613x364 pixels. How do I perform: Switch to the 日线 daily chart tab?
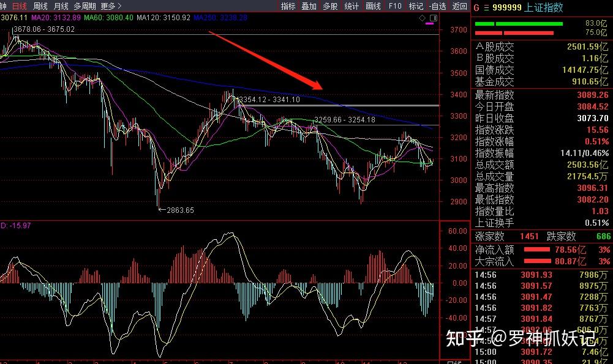click(19, 6)
